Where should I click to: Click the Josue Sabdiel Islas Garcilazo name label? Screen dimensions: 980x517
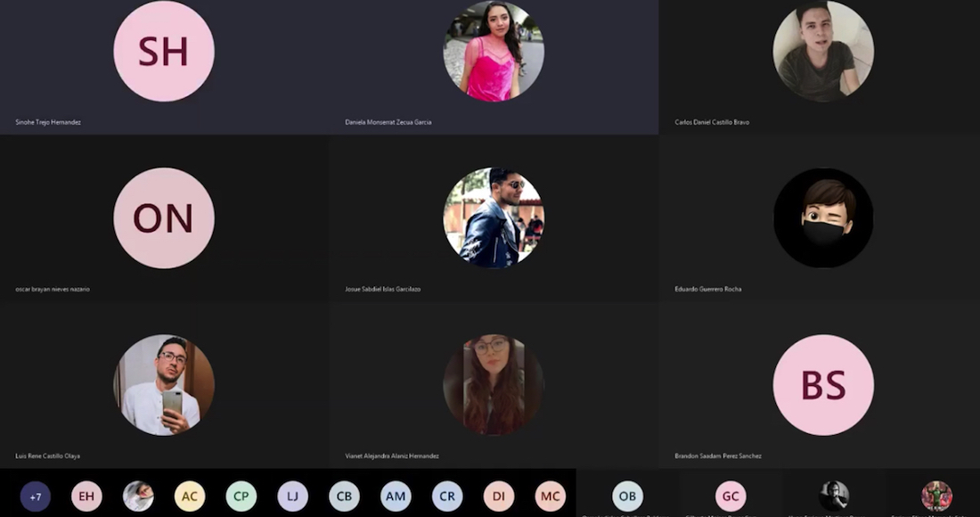tap(383, 289)
